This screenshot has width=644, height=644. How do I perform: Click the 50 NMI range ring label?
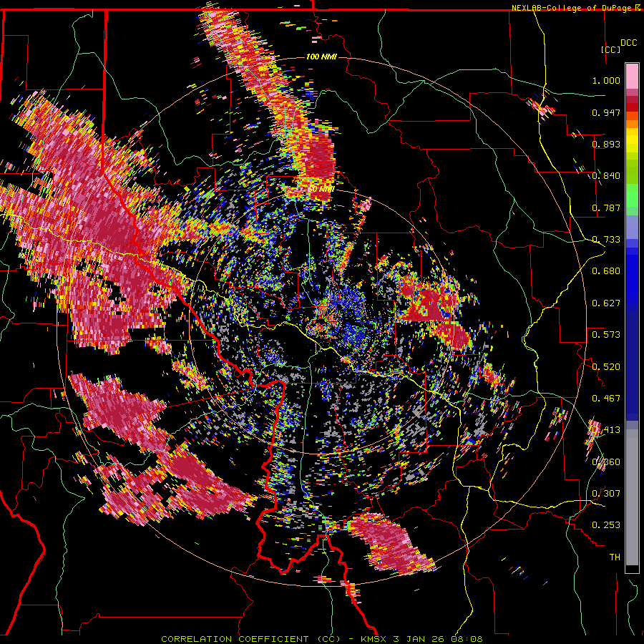(321, 190)
